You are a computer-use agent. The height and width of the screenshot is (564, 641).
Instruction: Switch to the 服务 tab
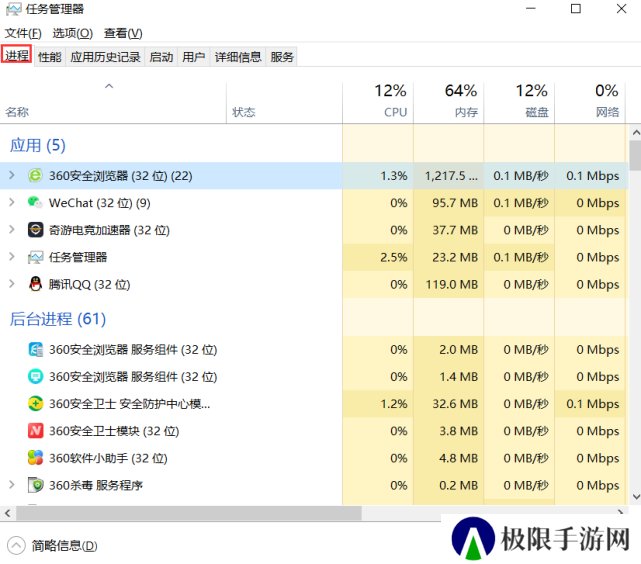click(282, 57)
